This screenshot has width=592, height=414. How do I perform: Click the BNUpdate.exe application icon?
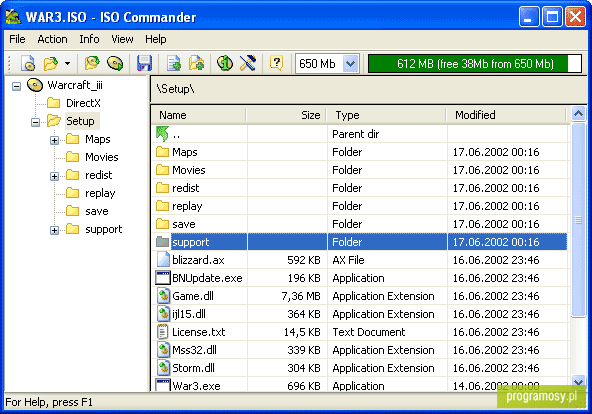(x=163, y=278)
